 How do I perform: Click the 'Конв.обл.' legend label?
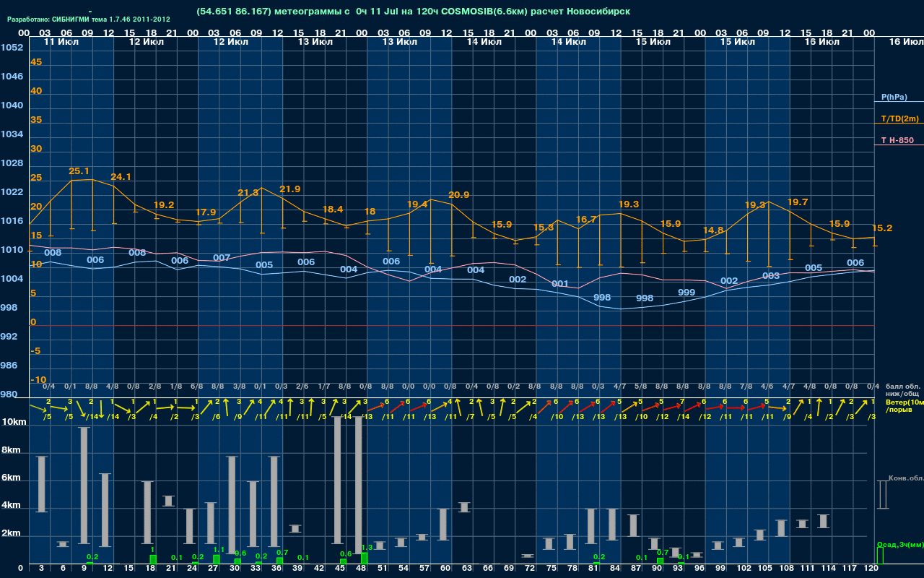tap(906, 478)
